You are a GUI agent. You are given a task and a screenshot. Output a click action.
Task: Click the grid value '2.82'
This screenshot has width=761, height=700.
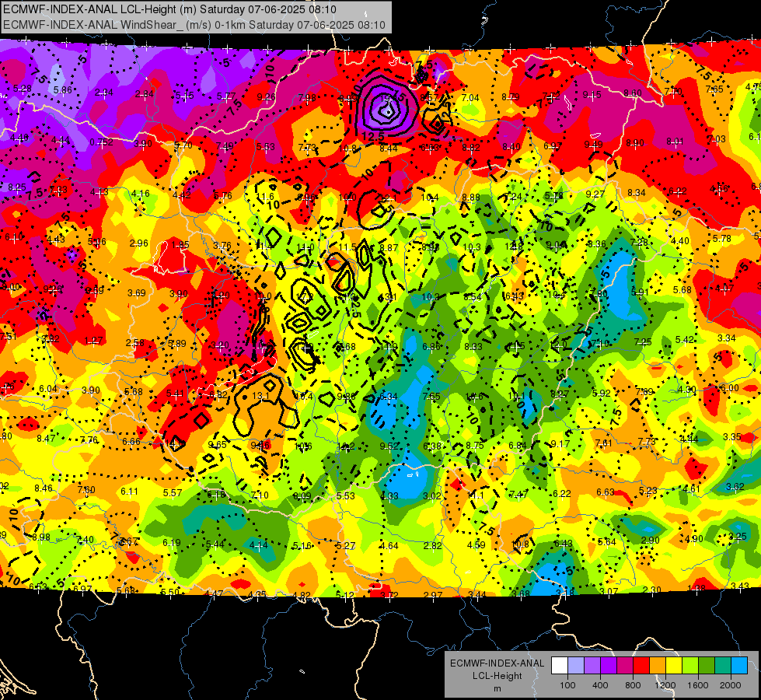[x=432, y=545]
